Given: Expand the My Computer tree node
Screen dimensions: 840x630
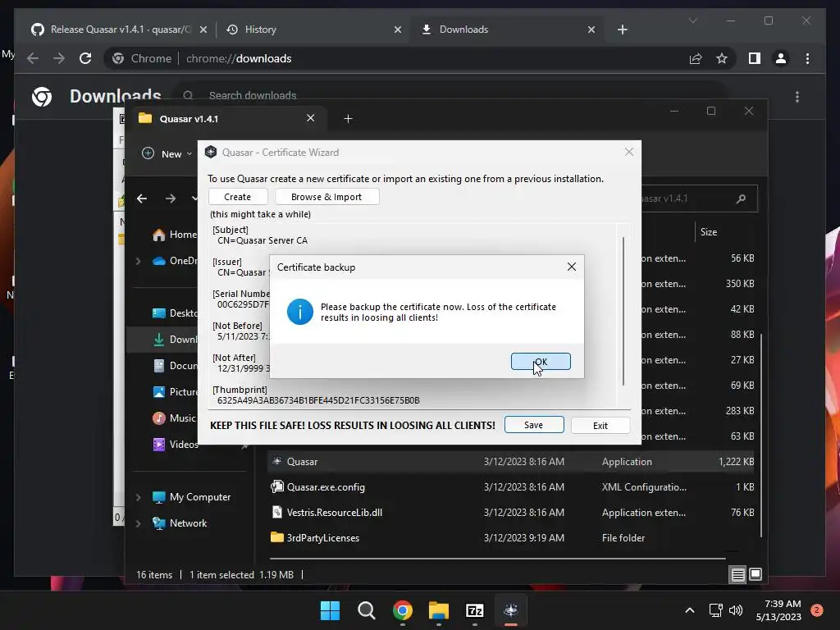Looking at the screenshot, I should pos(138,497).
